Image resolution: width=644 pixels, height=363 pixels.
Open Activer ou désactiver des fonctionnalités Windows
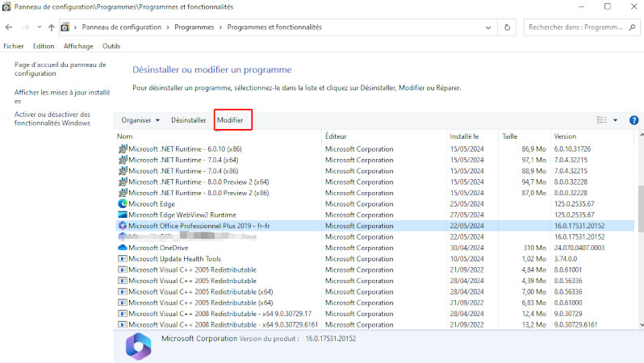(52, 119)
